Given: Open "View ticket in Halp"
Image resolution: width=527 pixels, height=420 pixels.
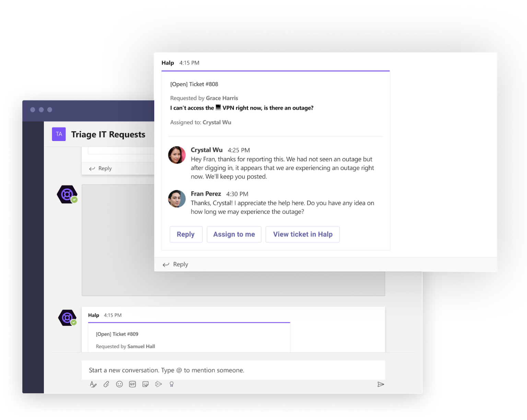Looking at the screenshot, I should [x=302, y=234].
